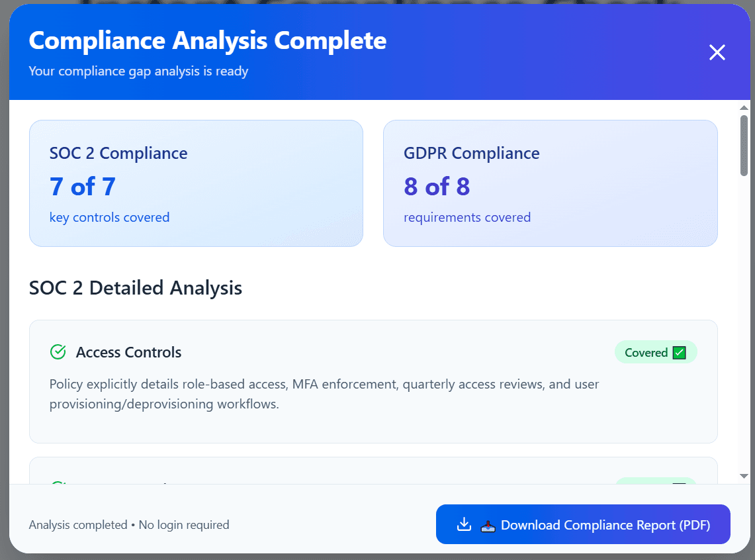Click 'Analysis completed • No login required' text
755x560 pixels.
(129, 525)
